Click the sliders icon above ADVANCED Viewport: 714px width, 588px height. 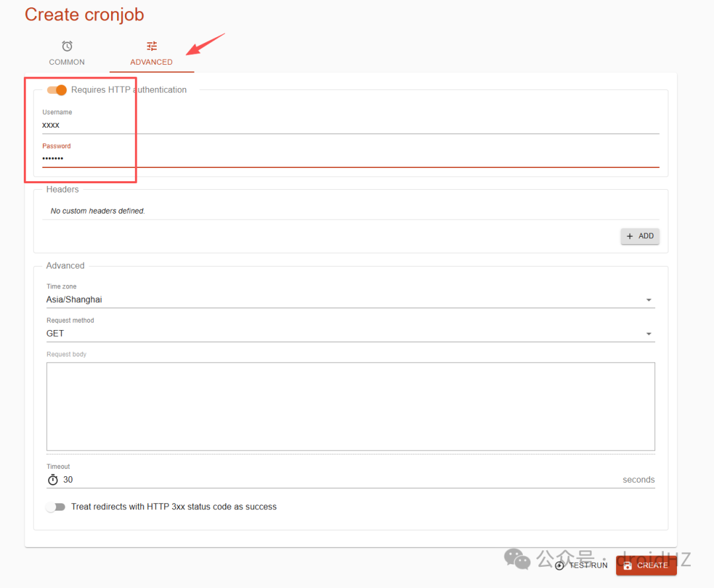(151, 46)
